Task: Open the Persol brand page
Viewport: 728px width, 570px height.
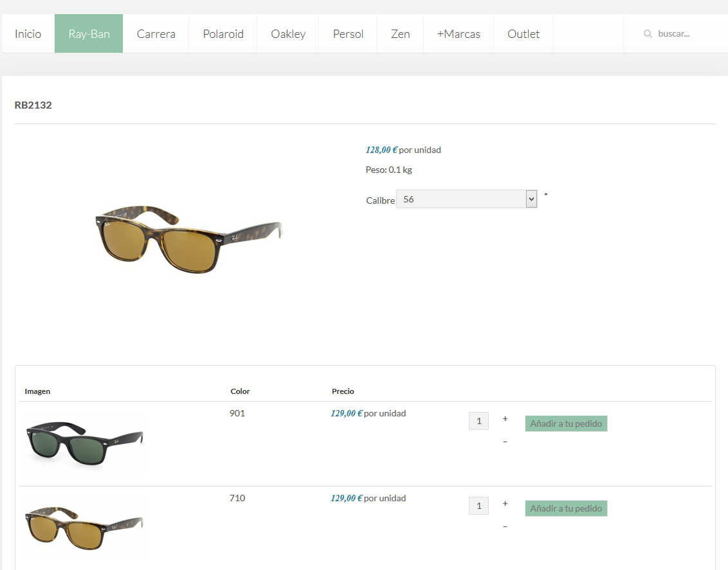Action: tap(348, 34)
